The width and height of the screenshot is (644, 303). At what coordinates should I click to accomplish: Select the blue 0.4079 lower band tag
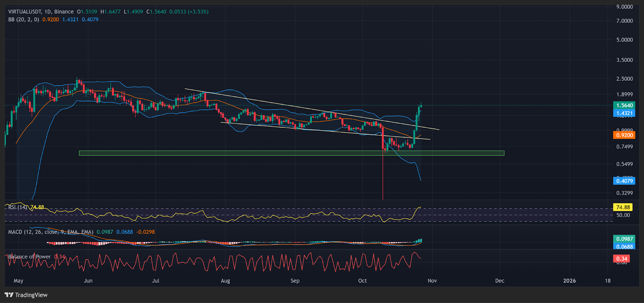[624, 181]
